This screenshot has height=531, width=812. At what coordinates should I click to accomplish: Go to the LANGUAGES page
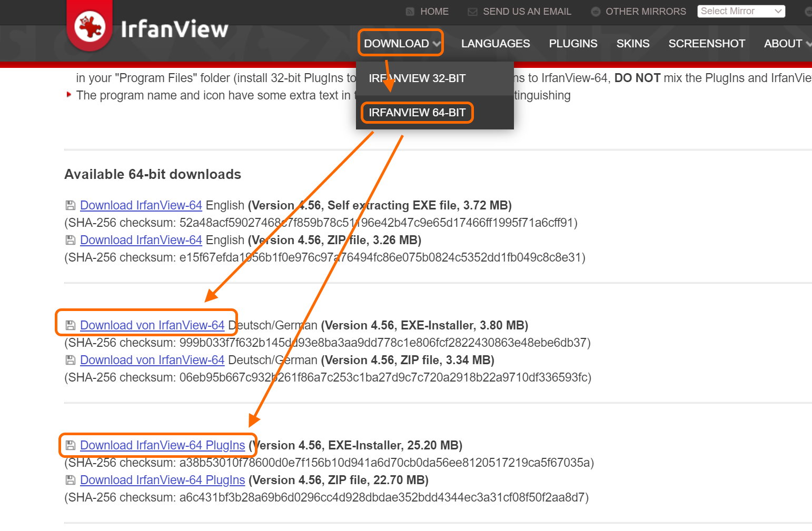point(495,44)
